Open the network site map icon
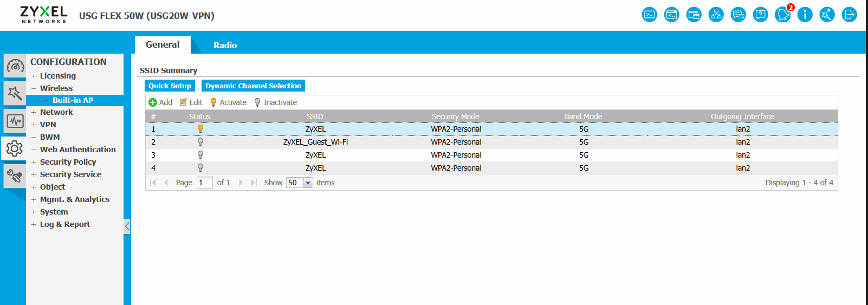The height and width of the screenshot is (305, 868). 716,15
